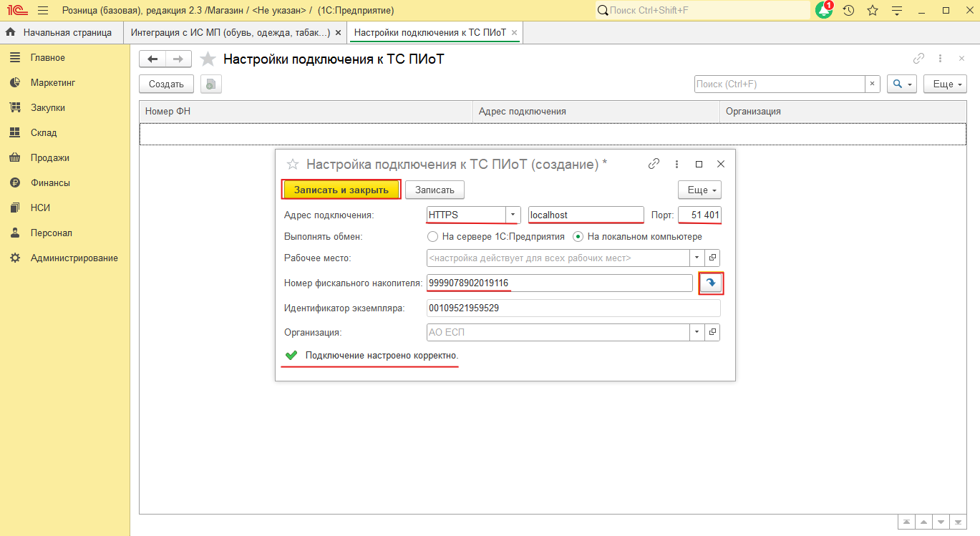
Task: Navigate back with left arrow button
Action: click(152, 59)
